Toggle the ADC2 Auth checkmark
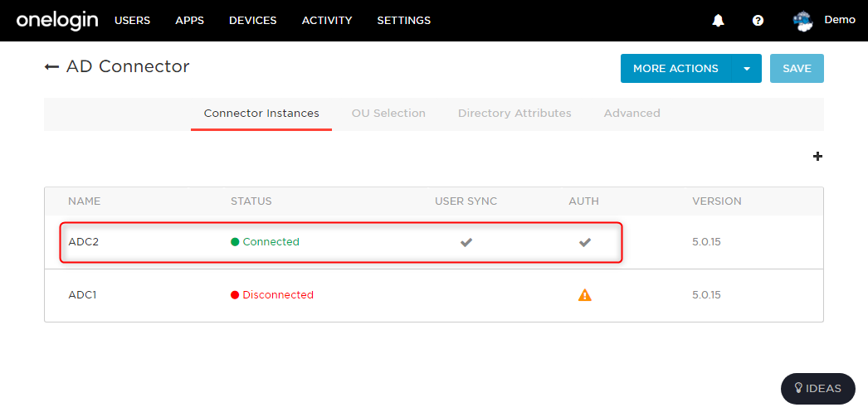The image size is (868, 417). (x=584, y=242)
